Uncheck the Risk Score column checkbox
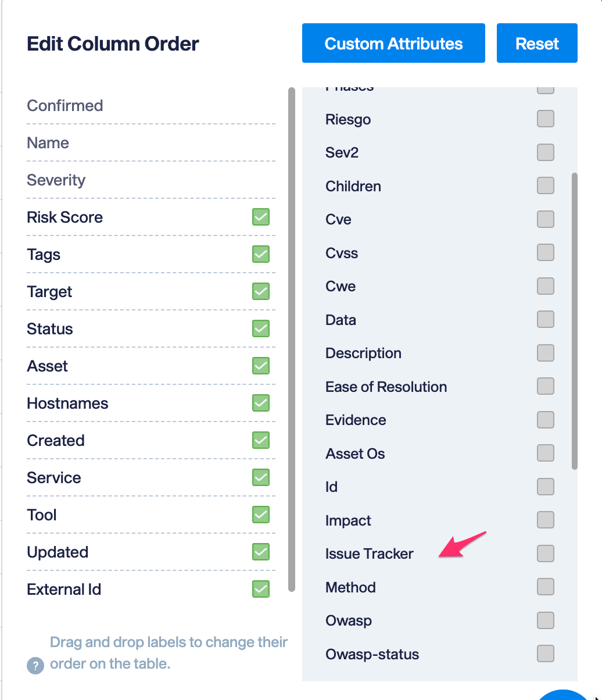Viewport: 602px width, 700px height. pos(261,217)
